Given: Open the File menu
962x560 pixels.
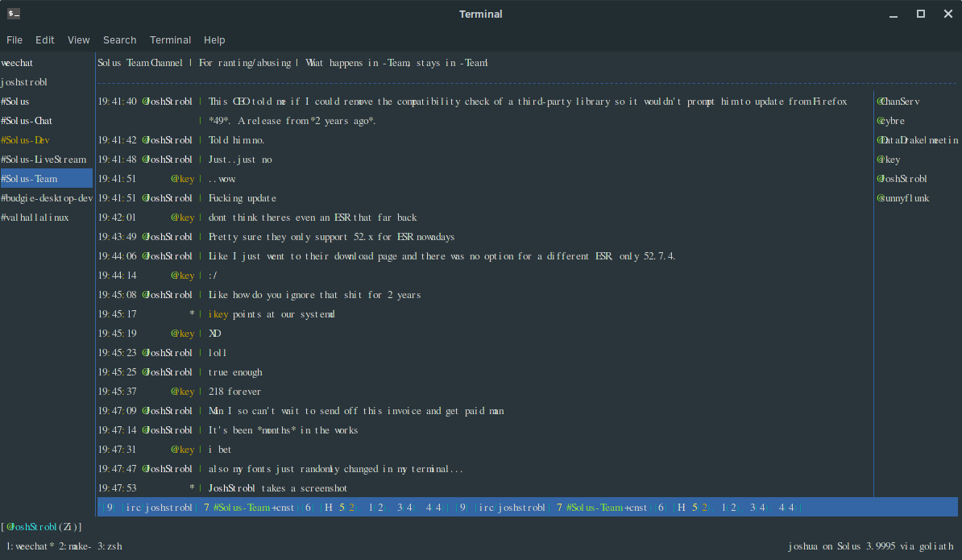Looking at the screenshot, I should coord(15,39).
